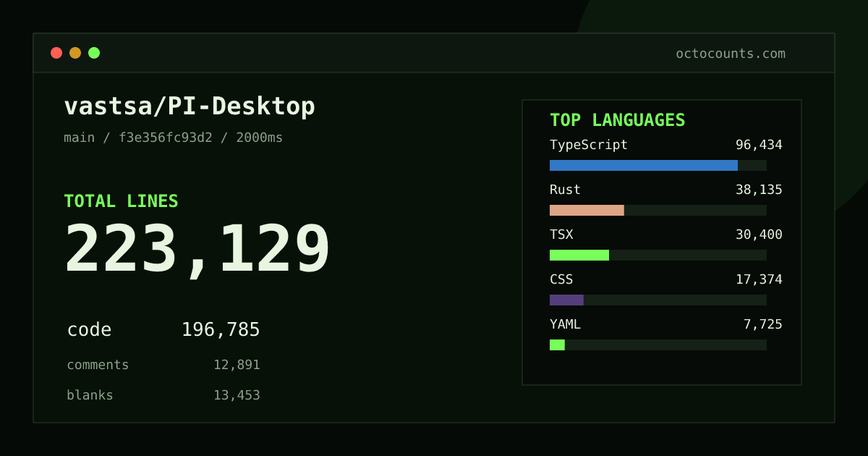
Task: Click the CSS language label
Action: click(x=561, y=279)
